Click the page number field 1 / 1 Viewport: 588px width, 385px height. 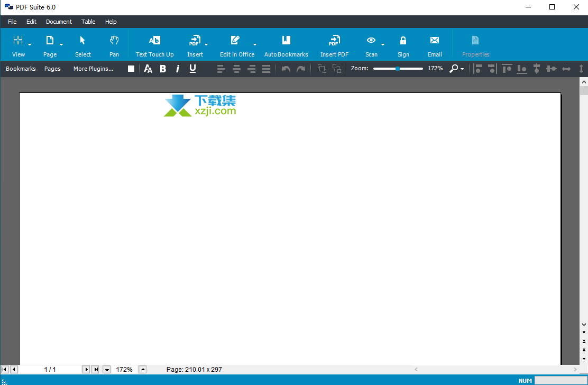point(50,369)
